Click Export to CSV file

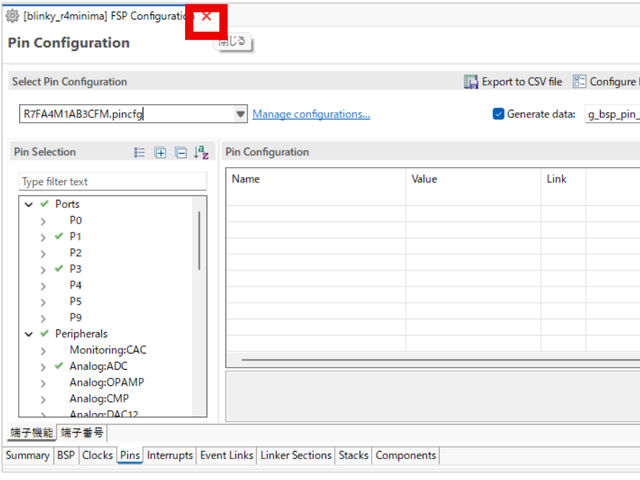(x=522, y=82)
